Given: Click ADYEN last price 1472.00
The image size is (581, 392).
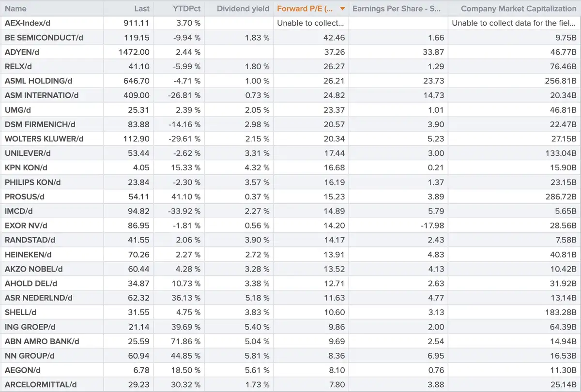Looking at the screenshot, I should [134, 52].
